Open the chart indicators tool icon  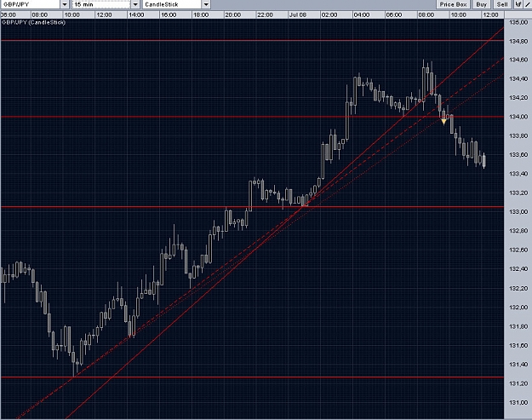click(x=518, y=4)
